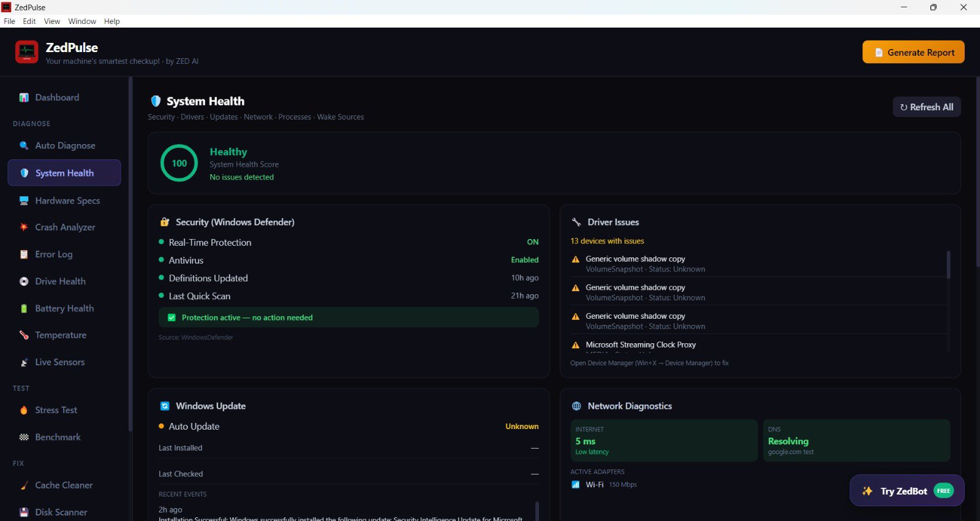Click the Disk Scanner floppy icon
This screenshot has width=980, height=521.
pyautogui.click(x=24, y=512)
